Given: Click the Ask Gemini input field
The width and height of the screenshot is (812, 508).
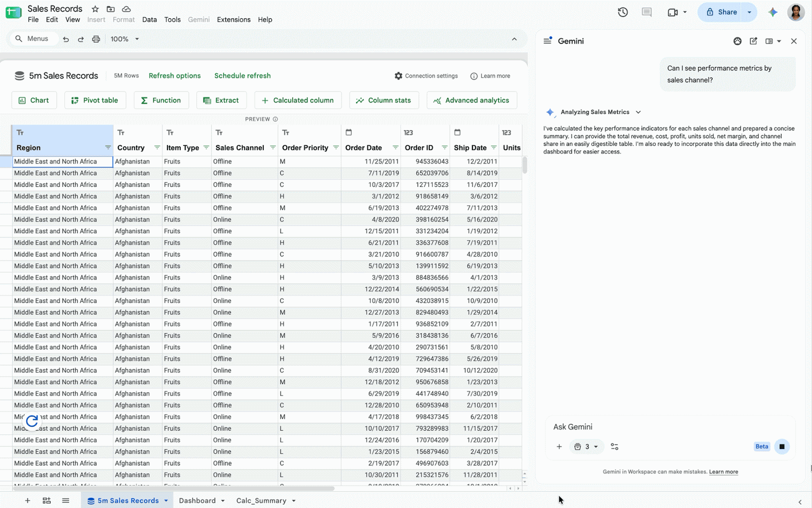Looking at the screenshot, I should [670, 427].
